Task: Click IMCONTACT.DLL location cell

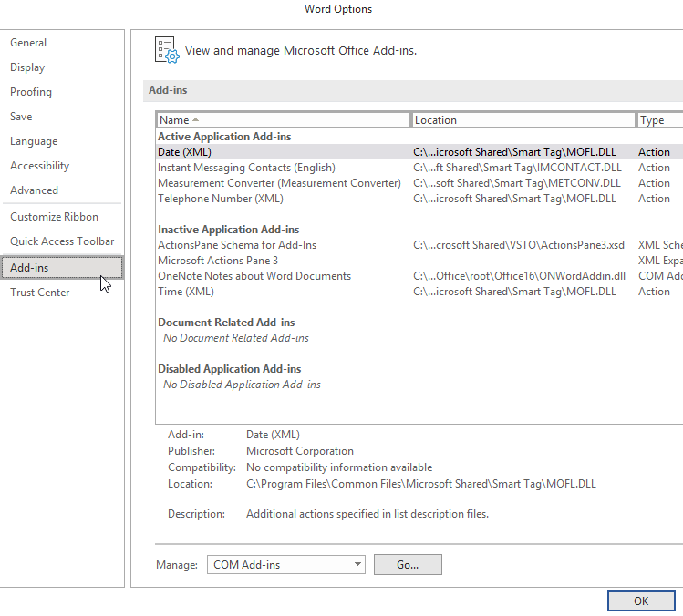Action: pyautogui.click(x=517, y=168)
